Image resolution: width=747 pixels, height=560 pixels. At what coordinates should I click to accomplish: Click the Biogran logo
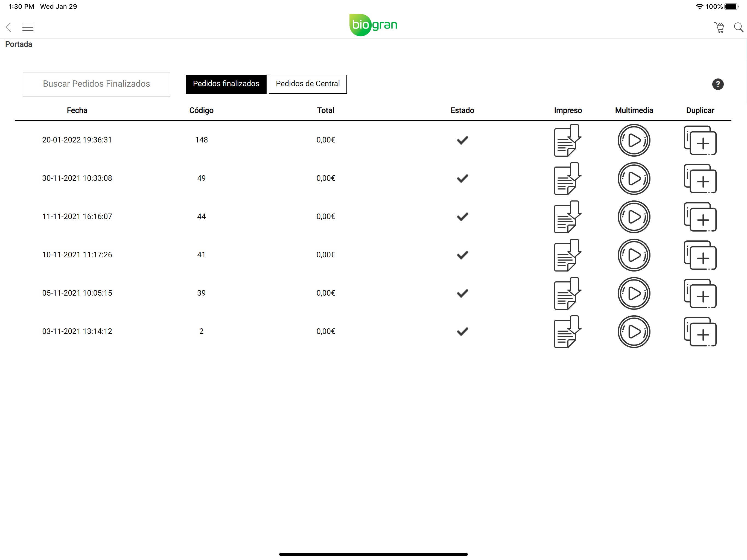[373, 25]
